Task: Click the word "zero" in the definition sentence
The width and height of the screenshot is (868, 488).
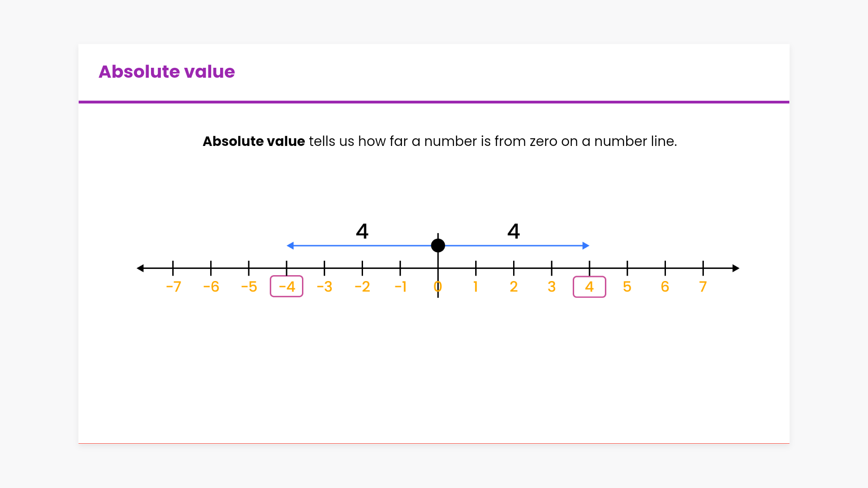Action: pyautogui.click(x=543, y=141)
